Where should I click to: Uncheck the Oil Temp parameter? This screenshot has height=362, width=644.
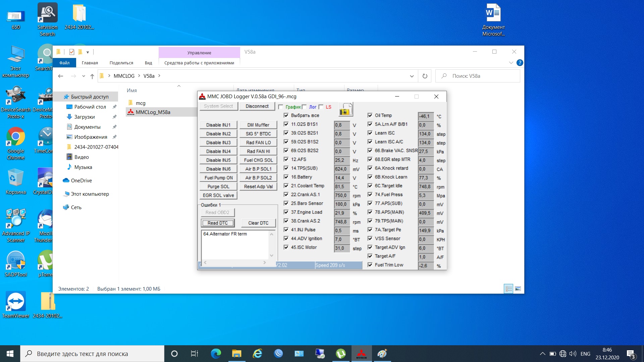pyautogui.click(x=370, y=115)
